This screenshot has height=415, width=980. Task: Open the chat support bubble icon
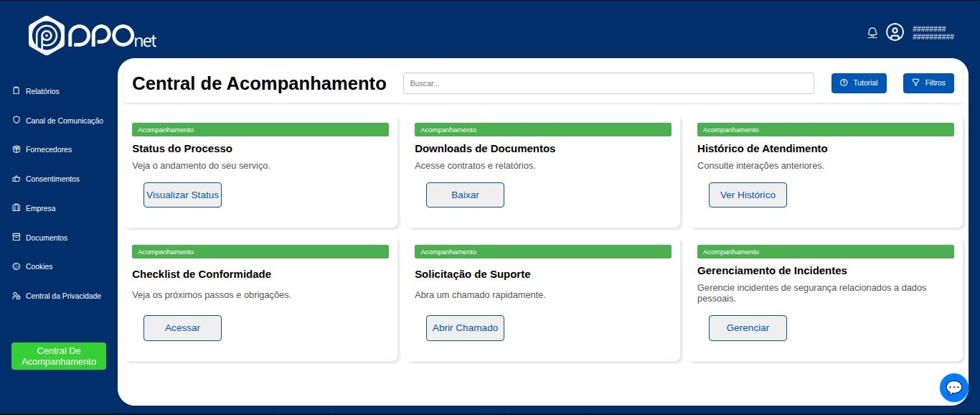953,388
